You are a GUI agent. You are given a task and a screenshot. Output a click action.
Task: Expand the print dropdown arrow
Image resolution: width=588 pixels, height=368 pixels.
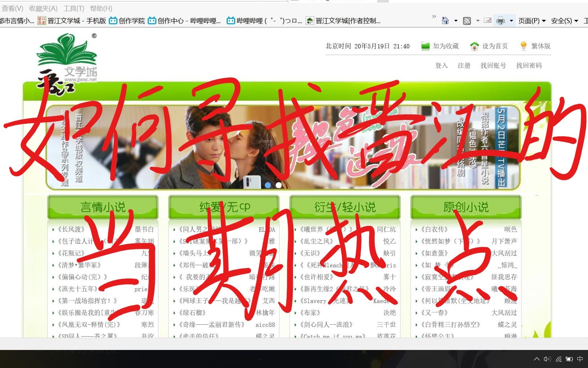click(x=511, y=21)
